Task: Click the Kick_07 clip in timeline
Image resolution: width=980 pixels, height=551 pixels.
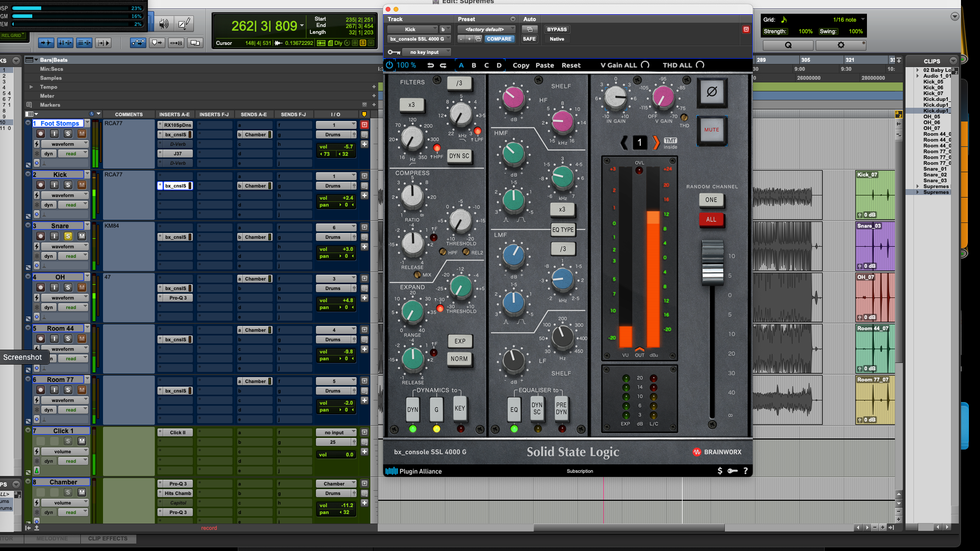Action: pyautogui.click(x=875, y=194)
